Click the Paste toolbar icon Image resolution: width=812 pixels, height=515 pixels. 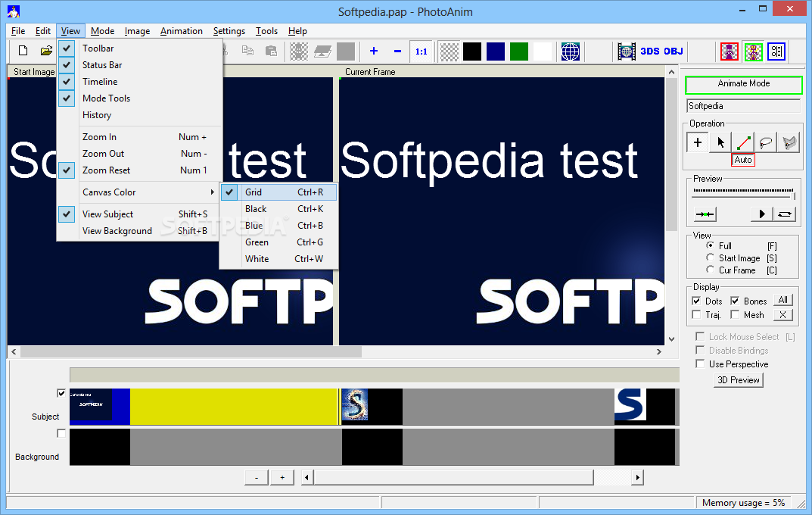coord(271,51)
